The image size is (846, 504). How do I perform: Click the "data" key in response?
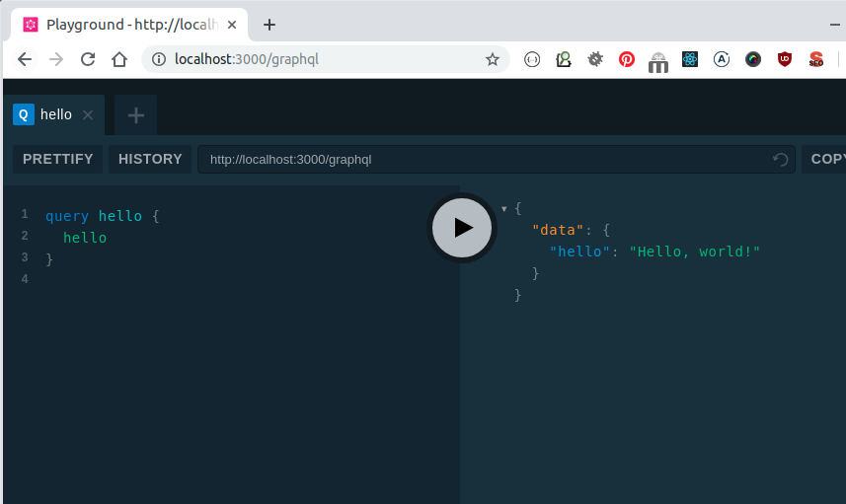click(558, 230)
